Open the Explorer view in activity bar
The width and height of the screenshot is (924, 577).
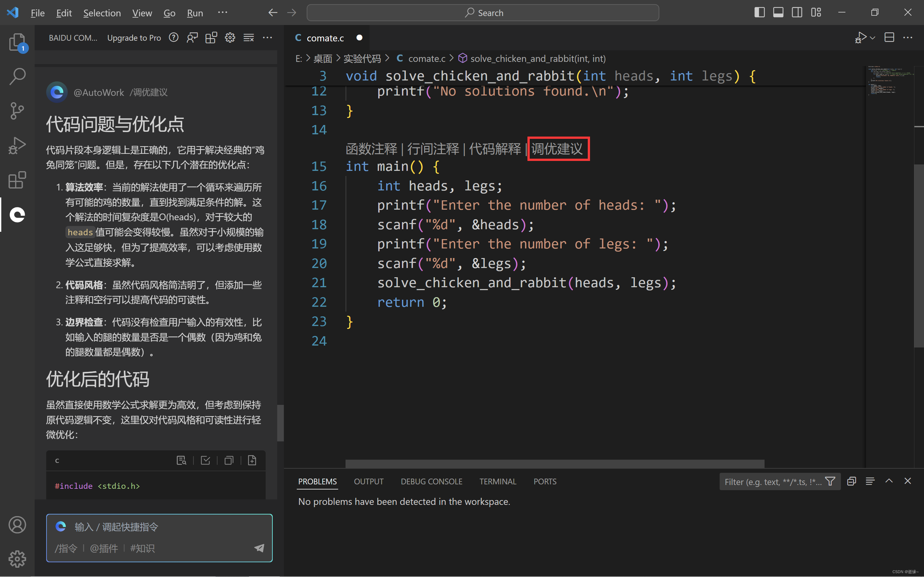click(x=17, y=42)
